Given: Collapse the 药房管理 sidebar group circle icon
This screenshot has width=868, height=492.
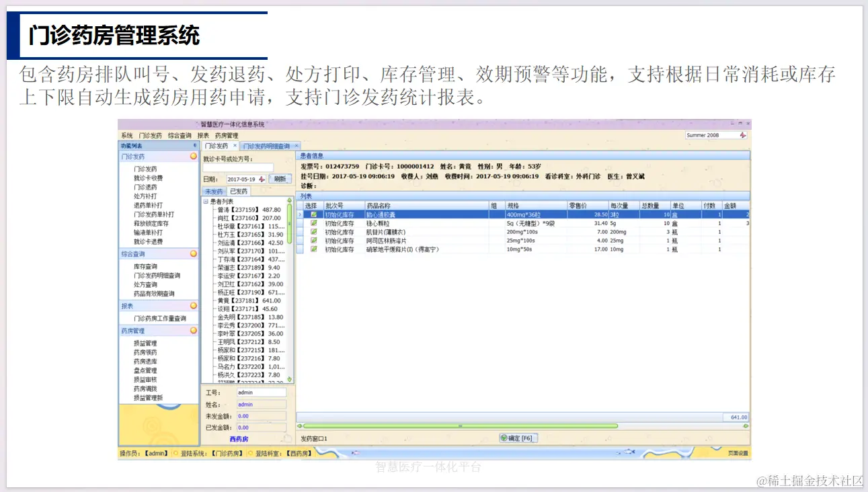Looking at the screenshot, I should (194, 331).
